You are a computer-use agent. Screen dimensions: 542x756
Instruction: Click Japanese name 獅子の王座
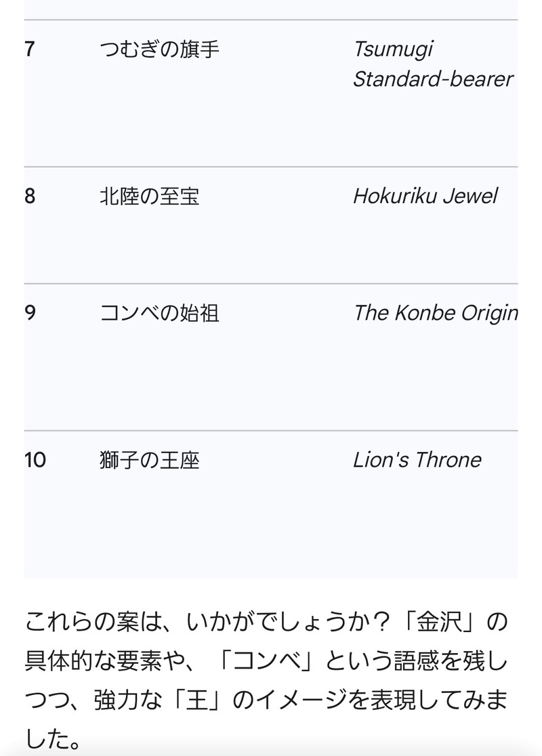pos(150,460)
